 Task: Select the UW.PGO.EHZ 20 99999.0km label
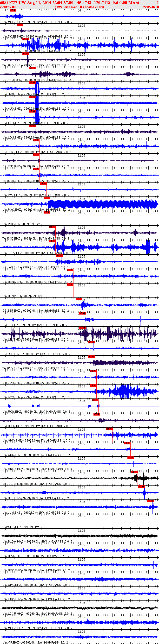pyautogui.click(x=21, y=224)
